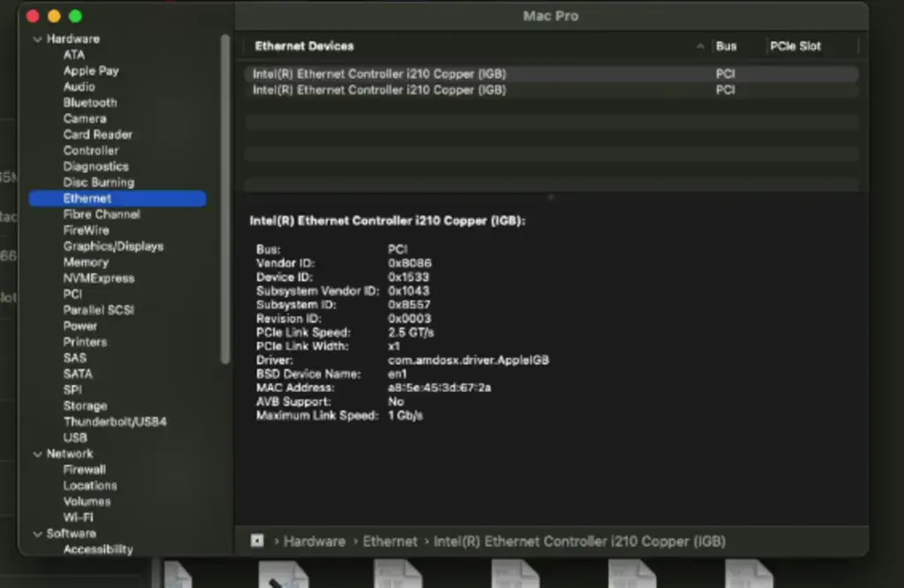Select the second Intel i210 Copper device row
This screenshot has height=588, width=904.
[552, 90]
